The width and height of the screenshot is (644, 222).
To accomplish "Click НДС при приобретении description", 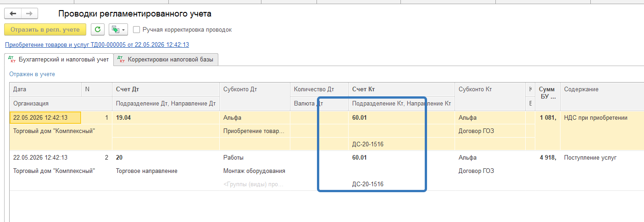I will click(595, 117).
